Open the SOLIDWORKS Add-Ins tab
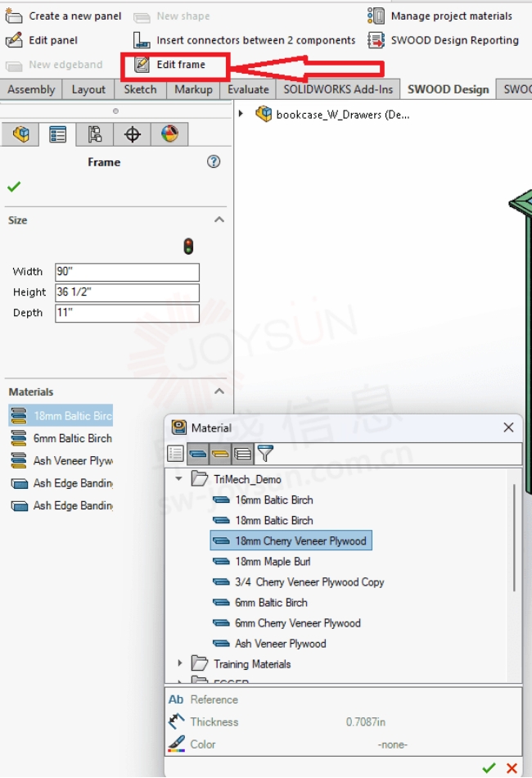This screenshot has width=532, height=778. click(338, 89)
